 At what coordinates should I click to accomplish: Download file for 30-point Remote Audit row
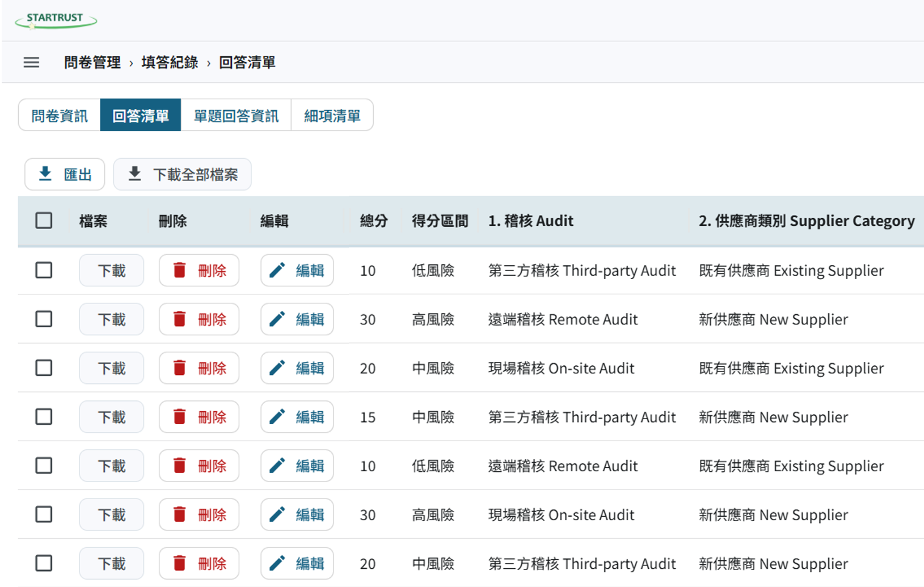111,319
